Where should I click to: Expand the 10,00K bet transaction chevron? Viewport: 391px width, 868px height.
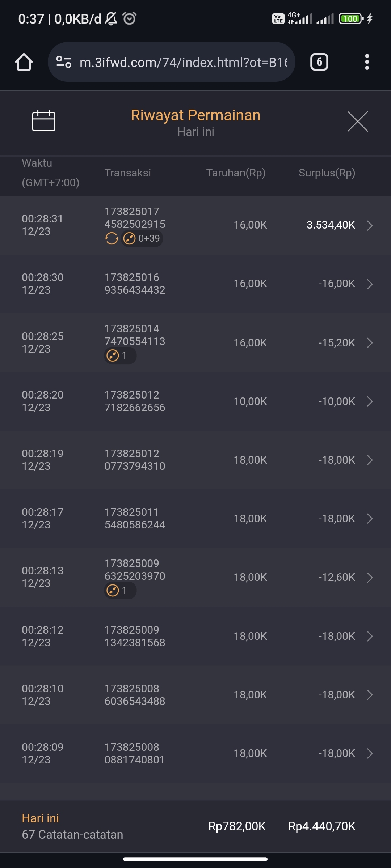370,401
